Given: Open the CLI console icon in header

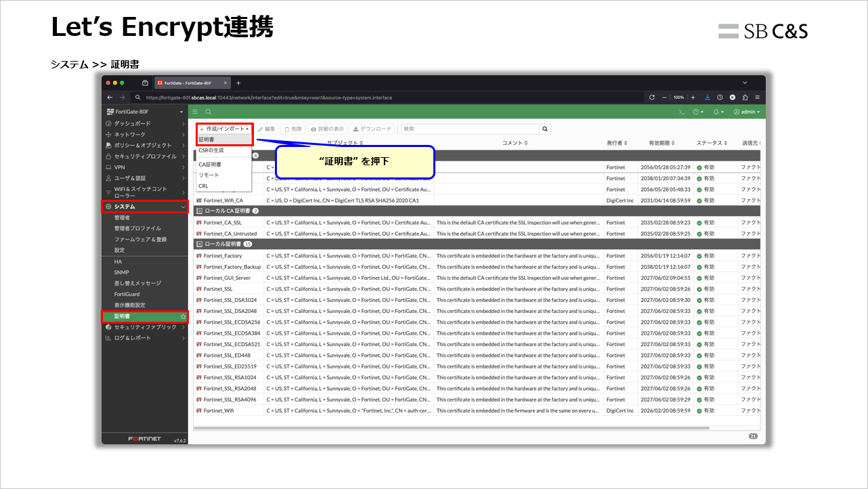Looking at the screenshot, I should tap(682, 112).
